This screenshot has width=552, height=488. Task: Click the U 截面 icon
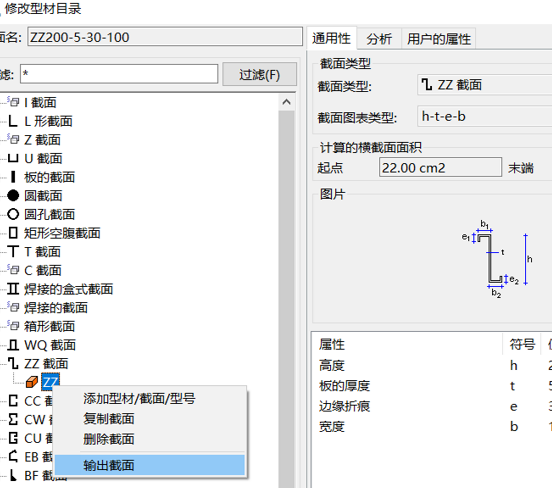[x=13, y=158]
